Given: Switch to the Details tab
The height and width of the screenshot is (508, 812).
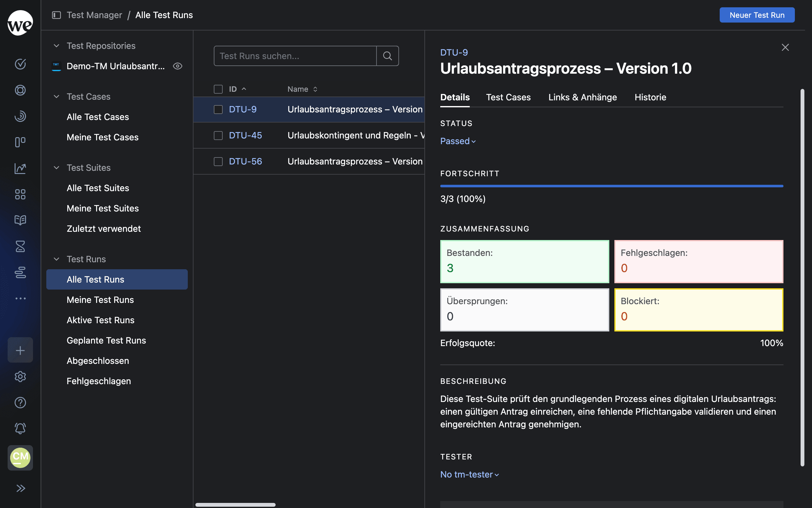Looking at the screenshot, I should click(455, 97).
